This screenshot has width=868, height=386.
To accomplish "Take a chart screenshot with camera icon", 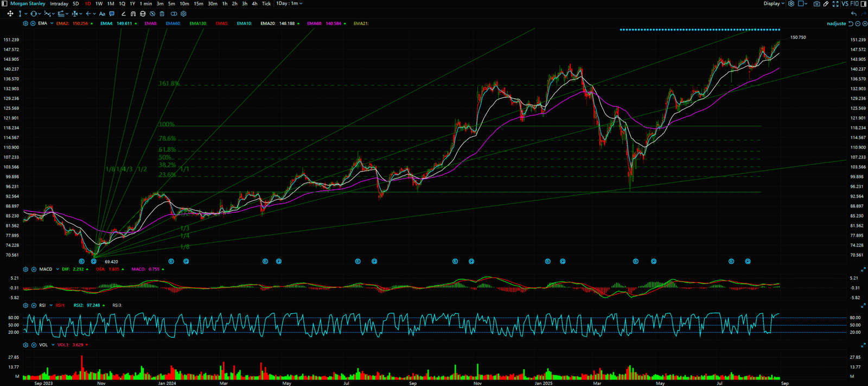I will click(x=816, y=4).
